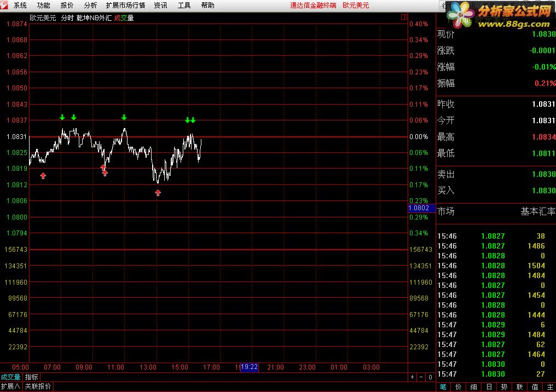
Task: Open the 扩展市场行情 menu
Action: pyautogui.click(x=125, y=5)
